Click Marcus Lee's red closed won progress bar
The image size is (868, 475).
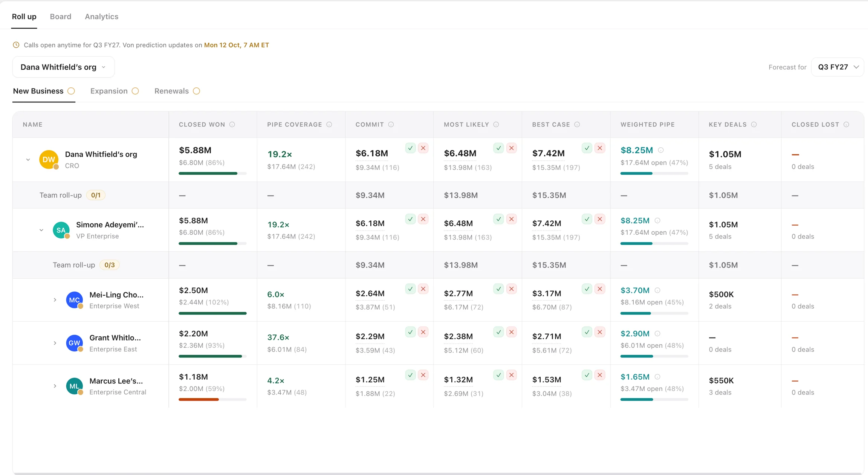coord(212,399)
